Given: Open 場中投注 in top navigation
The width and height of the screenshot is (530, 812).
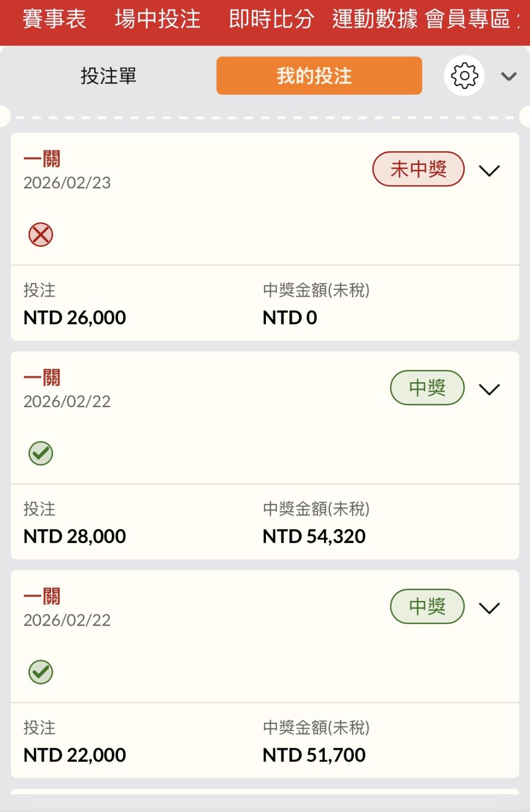Looking at the screenshot, I should click(158, 20).
